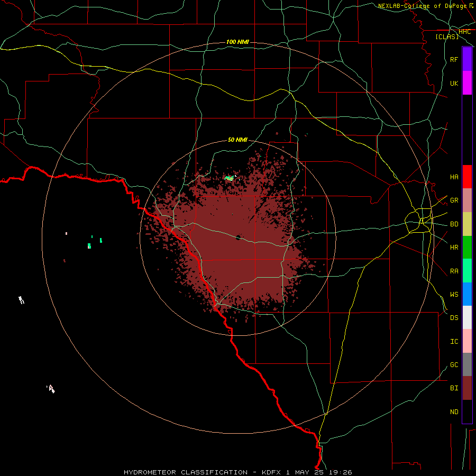Pick the yellow BD legend swatch
This screenshot has height=476, width=476.
(x=467, y=224)
